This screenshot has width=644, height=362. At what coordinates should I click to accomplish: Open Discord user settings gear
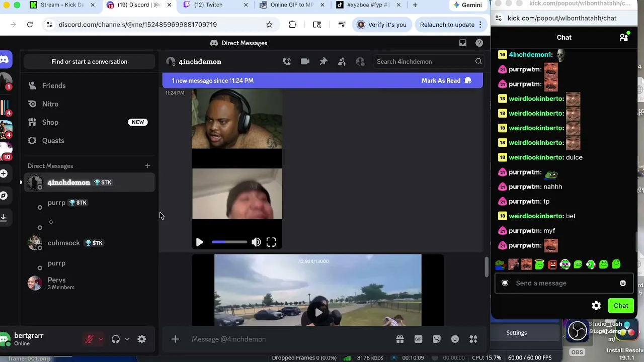[x=142, y=339]
